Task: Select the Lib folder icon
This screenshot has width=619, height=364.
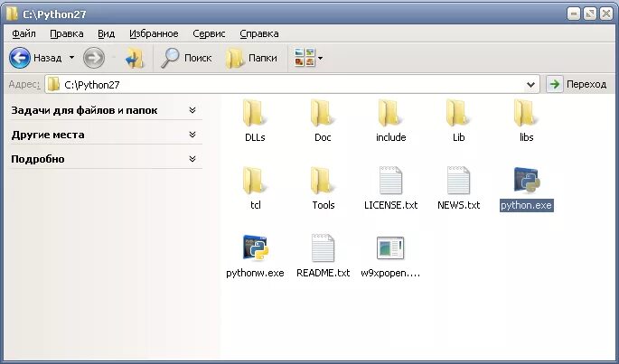Action: click(x=458, y=113)
